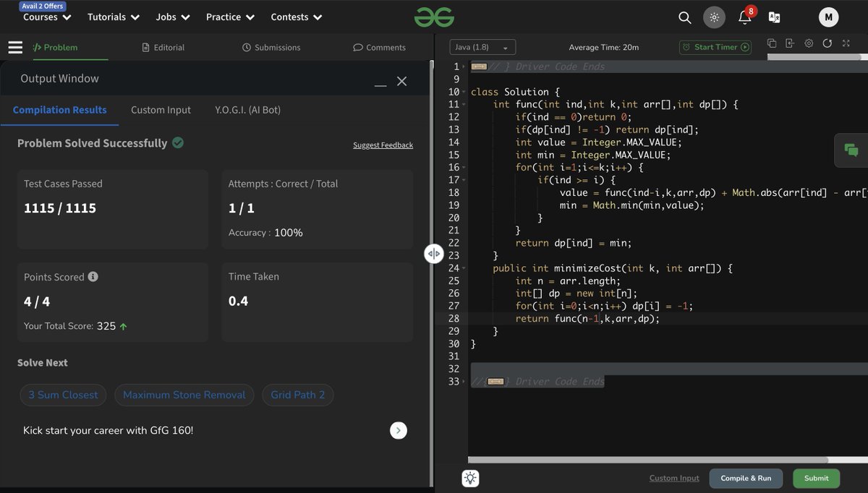Viewport: 868px width, 493px height.
Task: Open the Java (1.8) language dropdown
Action: click(482, 46)
